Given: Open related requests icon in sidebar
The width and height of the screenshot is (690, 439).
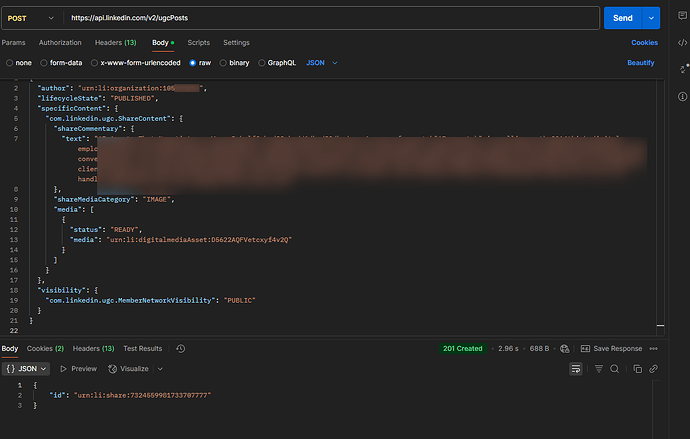Looking at the screenshot, I should coord(683,69).
